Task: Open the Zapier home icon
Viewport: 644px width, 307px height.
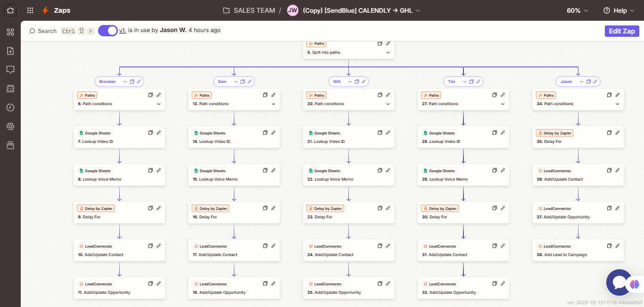Action: pyautogui.click(x=10, y=10)
